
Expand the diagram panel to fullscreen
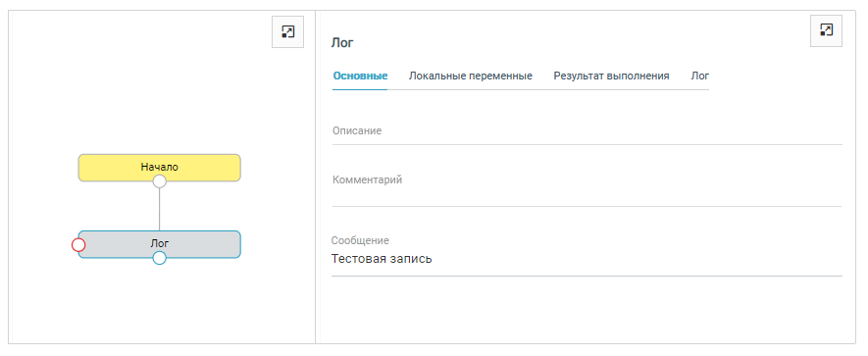[x=287, y=31]
